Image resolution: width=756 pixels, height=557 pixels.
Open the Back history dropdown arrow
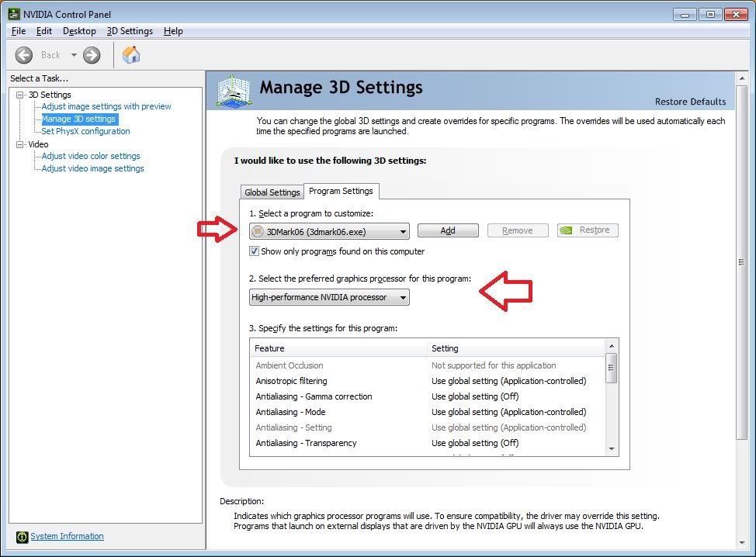pos(74,55)
